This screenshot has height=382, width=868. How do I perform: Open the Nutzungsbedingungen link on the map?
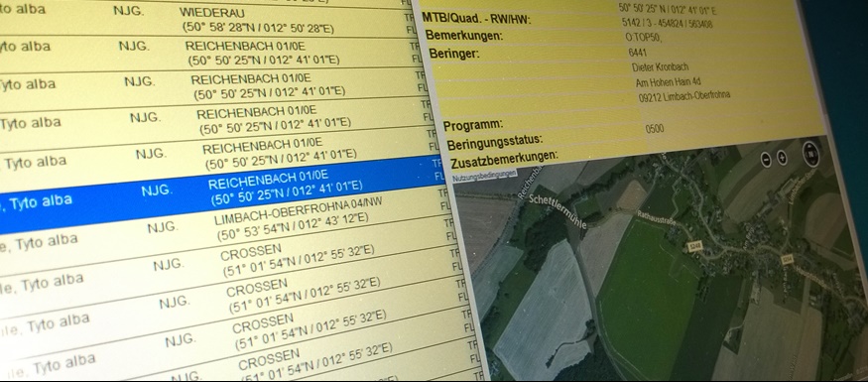click(484, 176)
